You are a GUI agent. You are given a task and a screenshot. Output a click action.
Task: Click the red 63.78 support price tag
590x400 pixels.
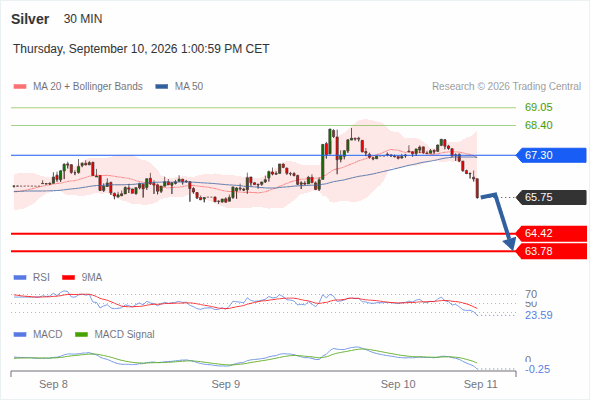click(551, 251)
